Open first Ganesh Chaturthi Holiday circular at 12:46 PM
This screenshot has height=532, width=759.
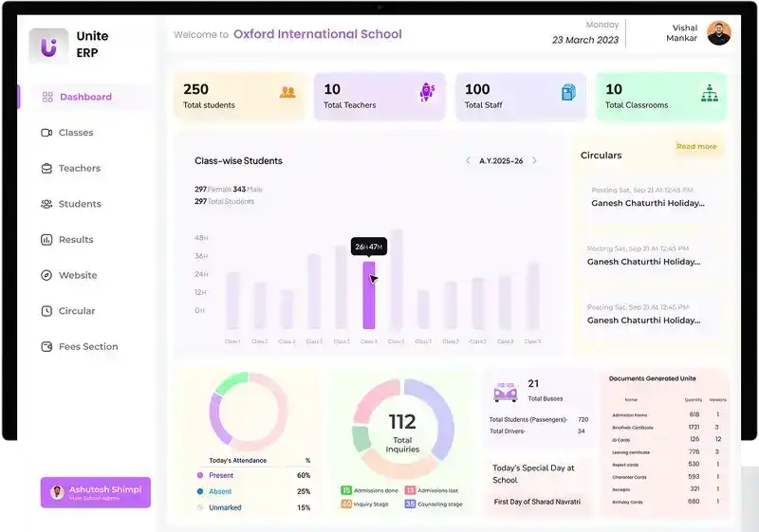tap(648, 197)
